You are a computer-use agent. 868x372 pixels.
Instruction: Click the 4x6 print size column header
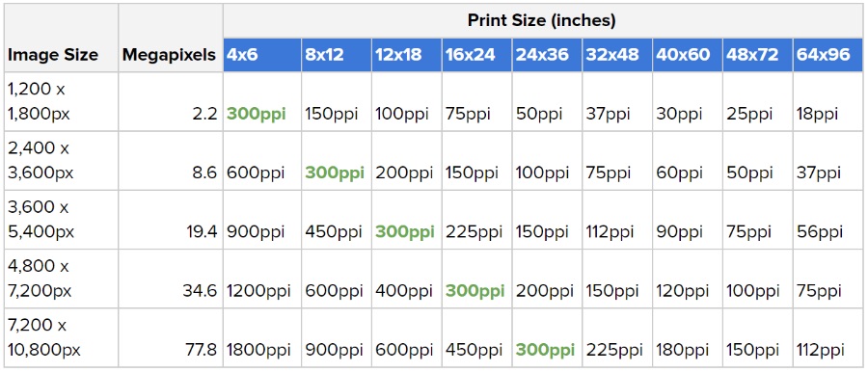pos(262,55)
